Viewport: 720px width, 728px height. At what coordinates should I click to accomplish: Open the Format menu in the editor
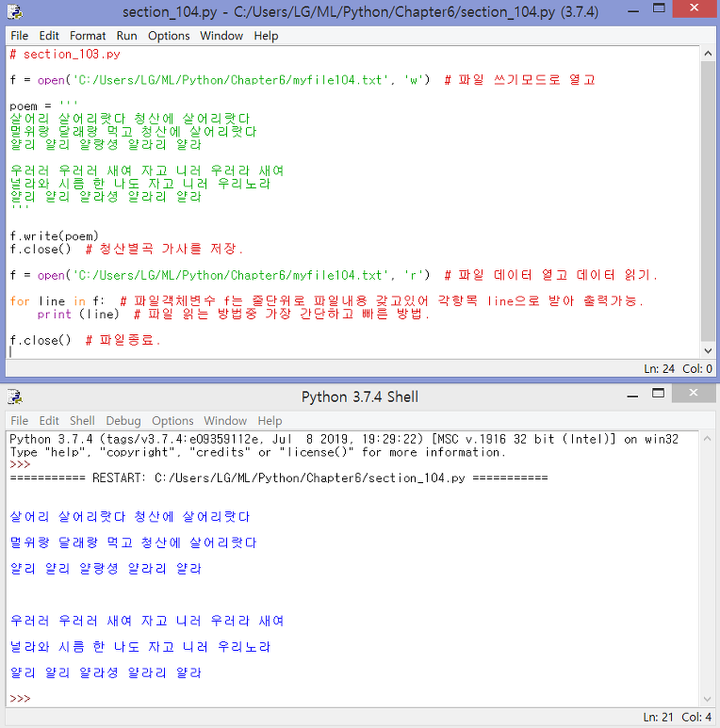coord(88,36)
